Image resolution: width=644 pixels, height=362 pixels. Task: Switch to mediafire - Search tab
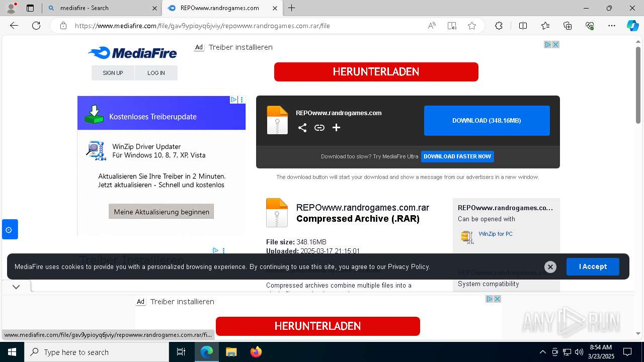[x=98, y=8]
